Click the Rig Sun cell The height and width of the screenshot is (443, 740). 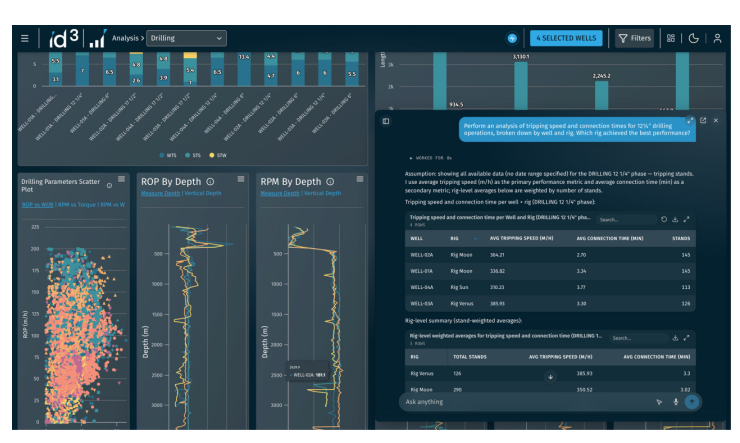point(459,287)
